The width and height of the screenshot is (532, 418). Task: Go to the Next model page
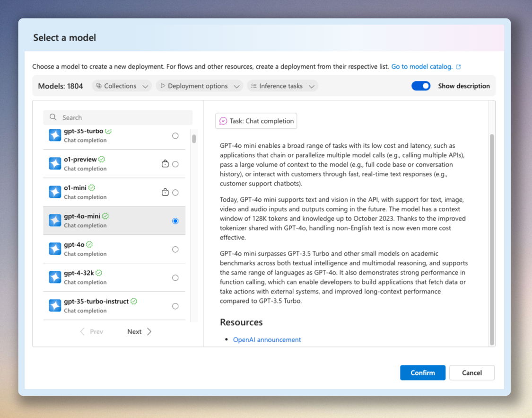point(139,331)
